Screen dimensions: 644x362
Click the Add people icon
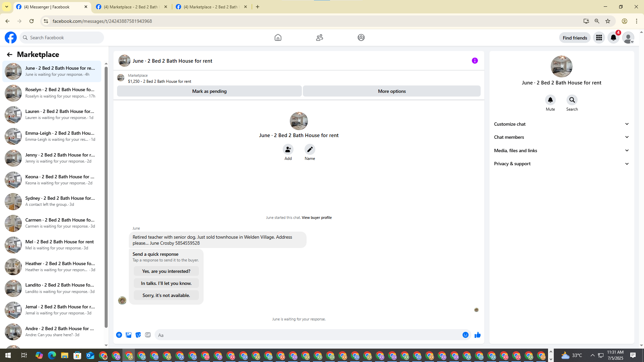(x=288, y=149)
